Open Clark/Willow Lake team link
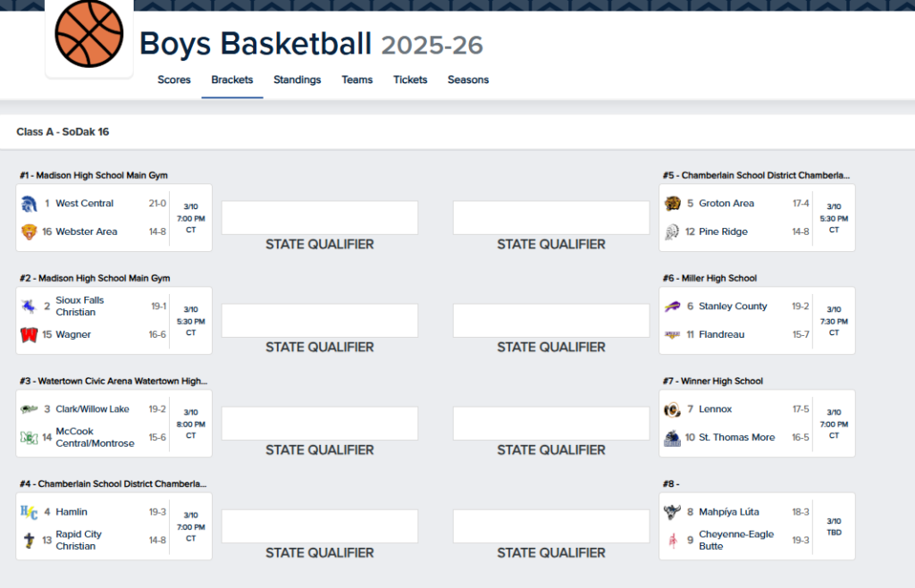This screenshot has height=588, width=915. pyautogui.click(x=92, y=409)
